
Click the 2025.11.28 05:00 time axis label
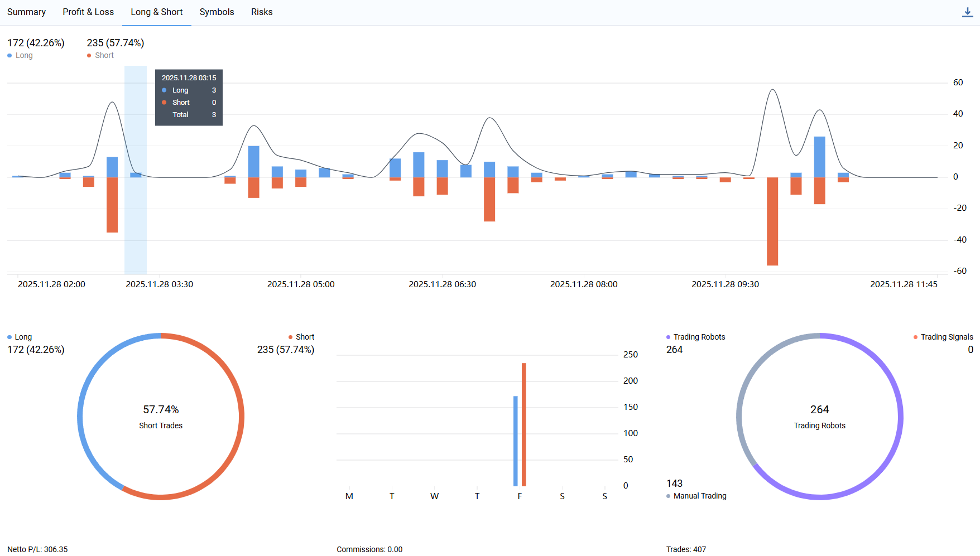(301, 284)
